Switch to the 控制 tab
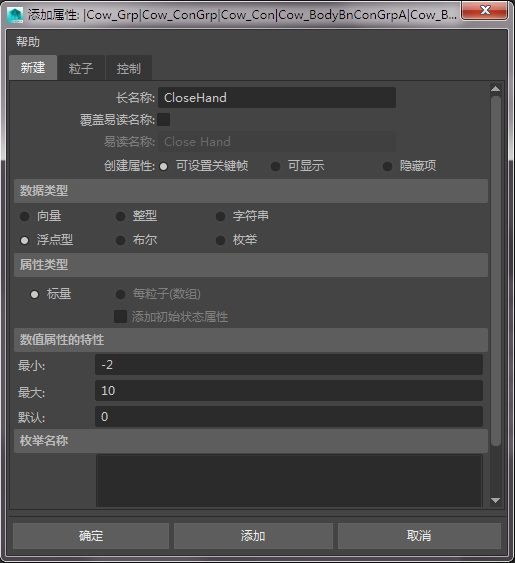 pyautogui.click(x=129, y=68)
